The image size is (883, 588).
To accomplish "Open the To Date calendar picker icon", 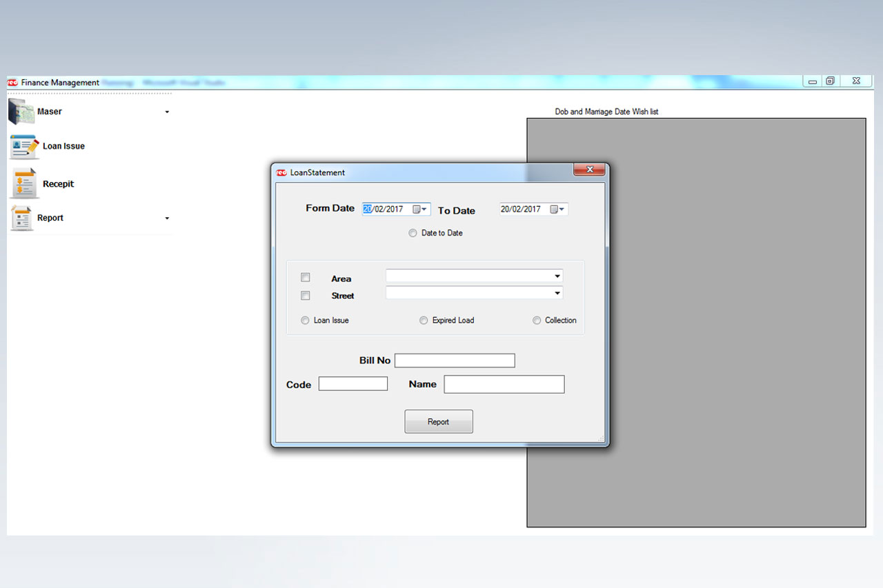I will pos(554,210).
